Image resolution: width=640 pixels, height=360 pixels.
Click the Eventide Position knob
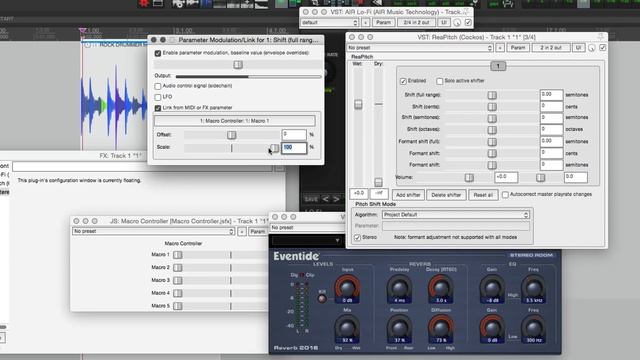(399, 328)
